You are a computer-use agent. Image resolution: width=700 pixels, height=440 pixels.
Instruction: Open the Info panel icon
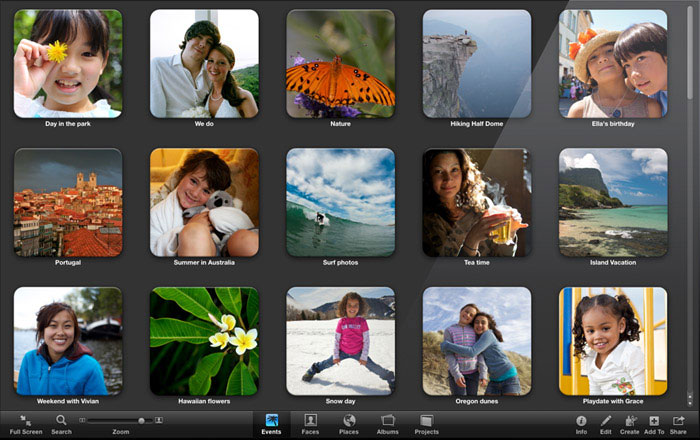click(581, 421)
